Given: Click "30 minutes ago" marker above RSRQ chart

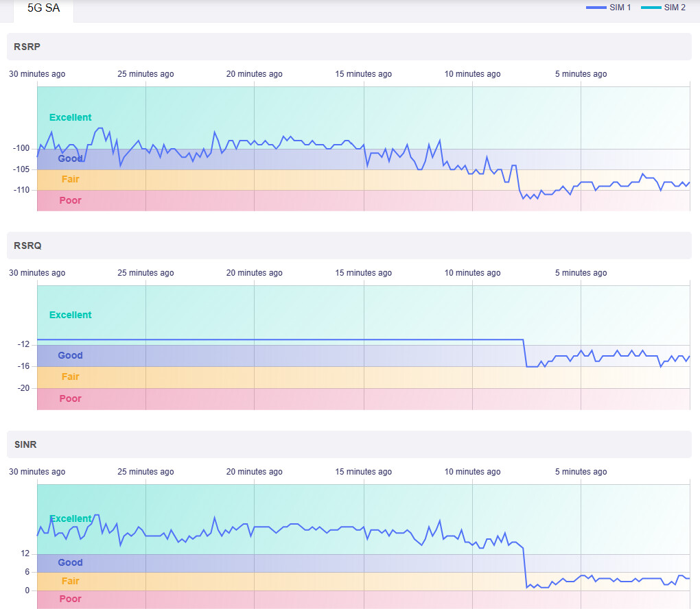Looking at the screenshot, I should pos(37,273).
